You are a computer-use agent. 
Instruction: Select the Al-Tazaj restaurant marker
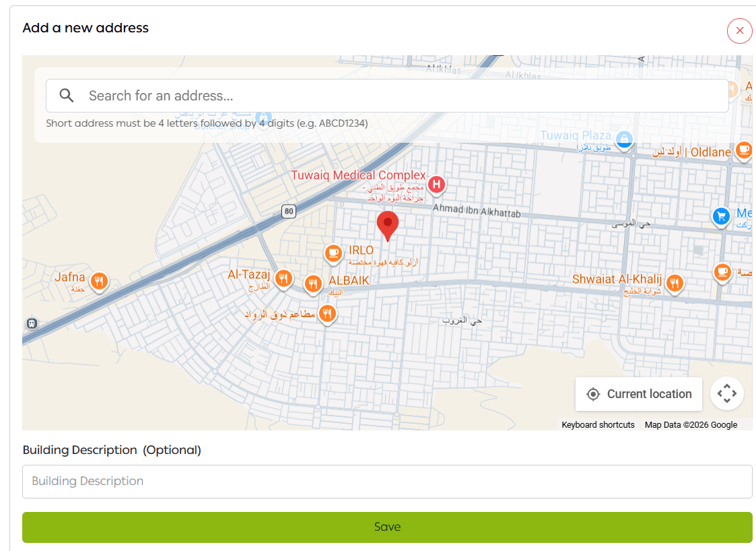(x=284, y=278)
